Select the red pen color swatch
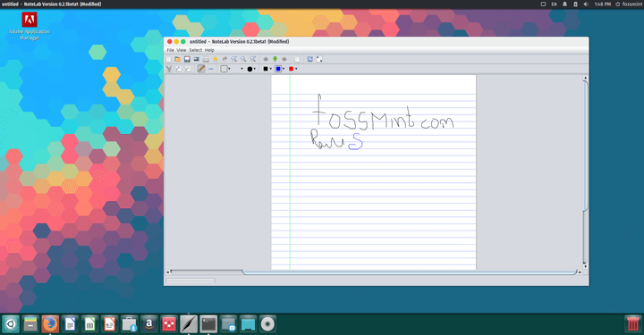644x335 pixels. [292, 69]
